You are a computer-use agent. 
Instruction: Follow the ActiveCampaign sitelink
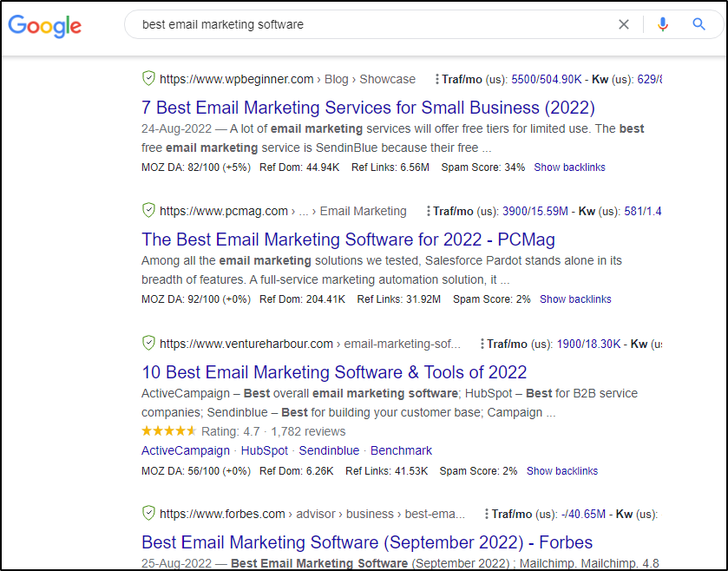click(x=186, y=450)
